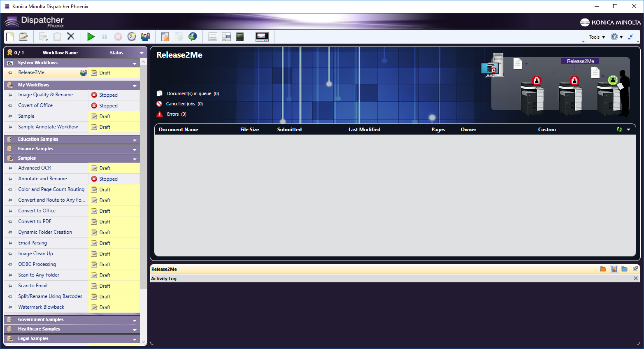This screenshot has height=349, width=644.
Task: Collapse the System Workflows group
Action: (x=135, y=64)
